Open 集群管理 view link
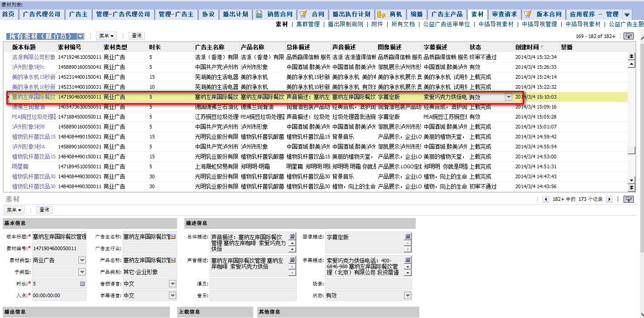Screen dimensions: 644x318 pyautogui.click(x=308, y=24)
